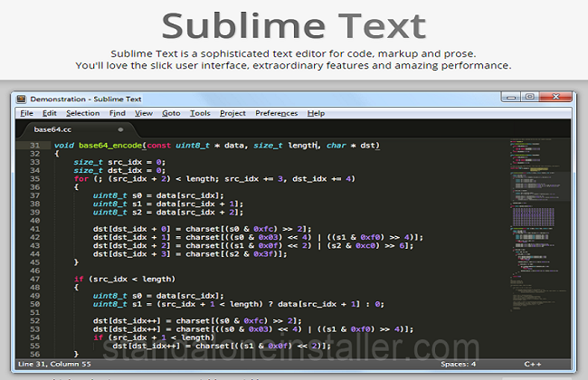Click line number 47 in gutter
The image size is (588, 380).
coord(35,279)
